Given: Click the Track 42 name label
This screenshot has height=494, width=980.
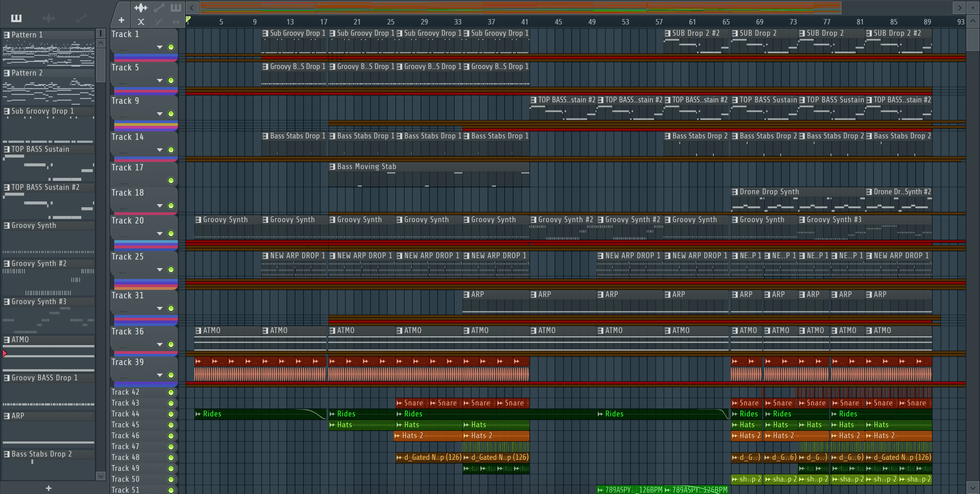Looking at the screenshot, I should point(125,392).
